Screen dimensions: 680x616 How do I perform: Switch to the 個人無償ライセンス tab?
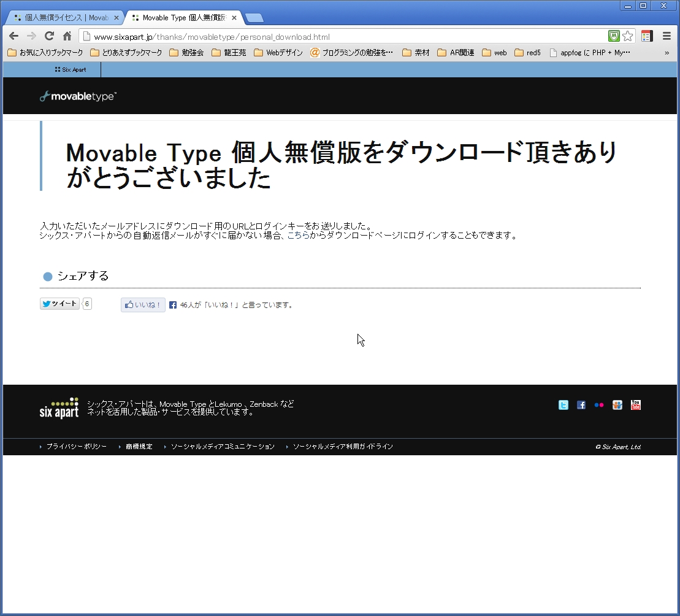(66, 18)
